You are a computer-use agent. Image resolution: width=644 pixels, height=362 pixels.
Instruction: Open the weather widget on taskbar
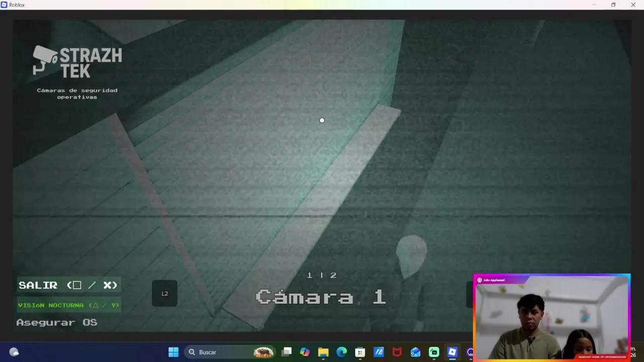pos(14,352)
